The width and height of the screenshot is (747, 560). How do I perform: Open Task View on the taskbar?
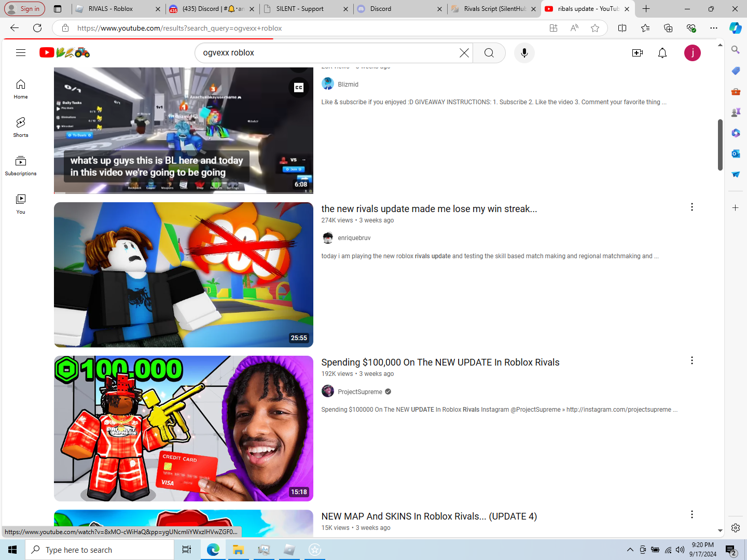[187, 550]
